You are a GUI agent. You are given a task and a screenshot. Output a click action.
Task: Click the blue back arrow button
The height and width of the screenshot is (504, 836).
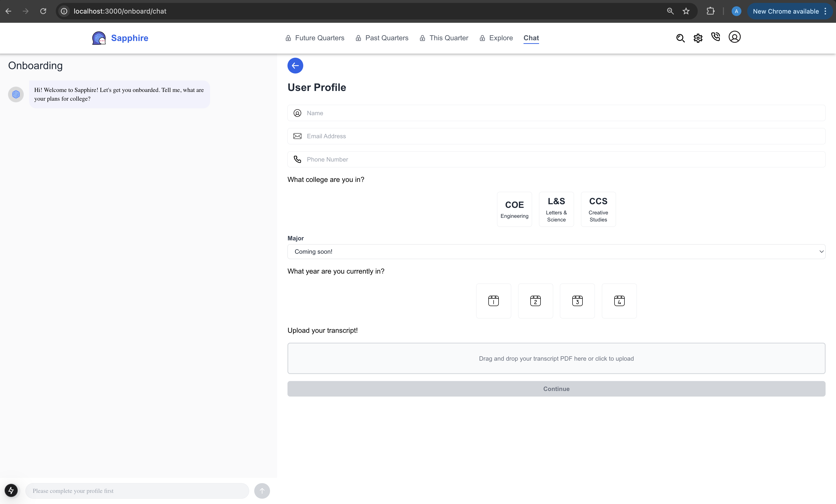pos(295,65)
